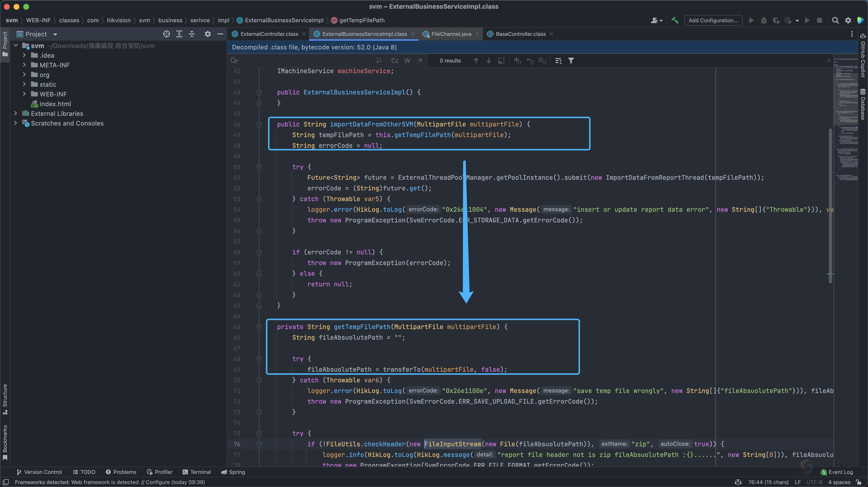Switch to FileChannel.java tab
The width and height of the screenshot is (868, 487).
tap(451, 34)
